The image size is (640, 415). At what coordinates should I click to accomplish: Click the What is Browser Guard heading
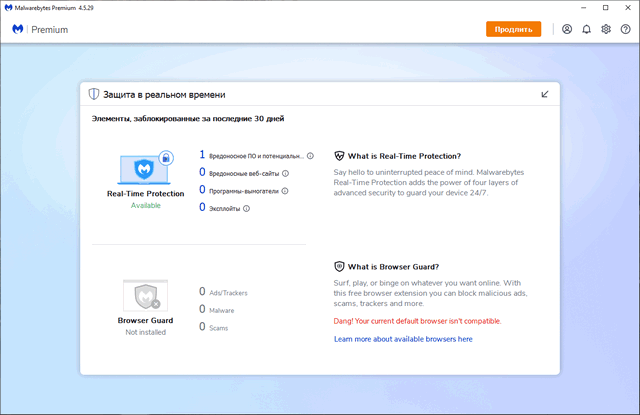pyautogui.click(x=395, y=267)
